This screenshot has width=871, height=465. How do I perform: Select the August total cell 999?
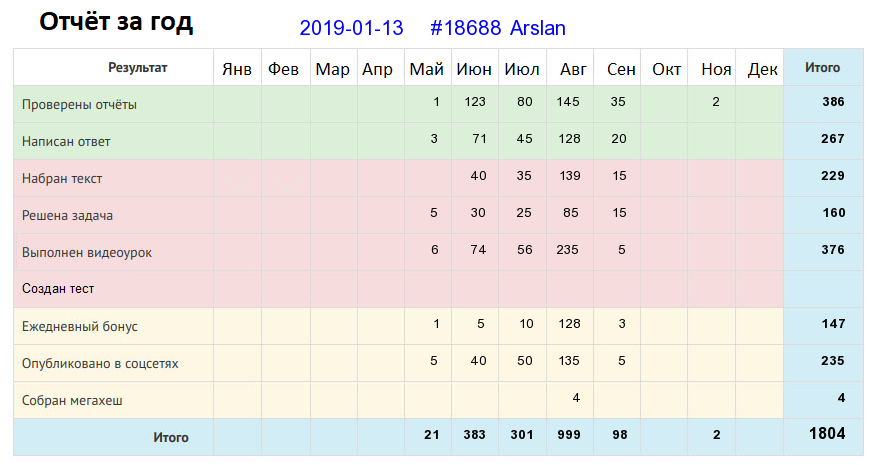(x=569, y=434)
